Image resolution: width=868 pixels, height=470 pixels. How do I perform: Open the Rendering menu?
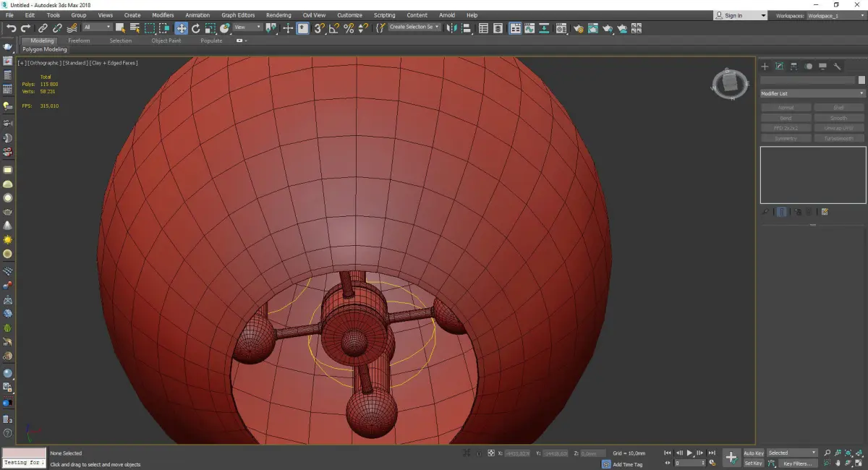278,15
